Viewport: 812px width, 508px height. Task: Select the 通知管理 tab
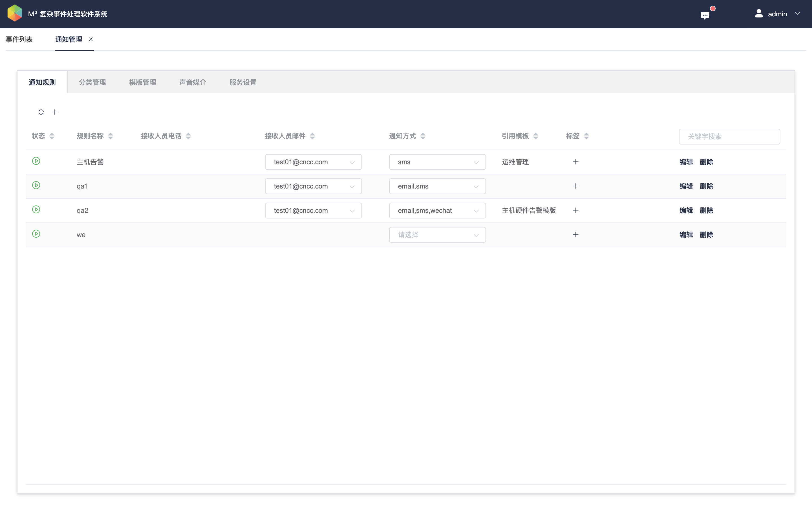(x=69, y=39)
